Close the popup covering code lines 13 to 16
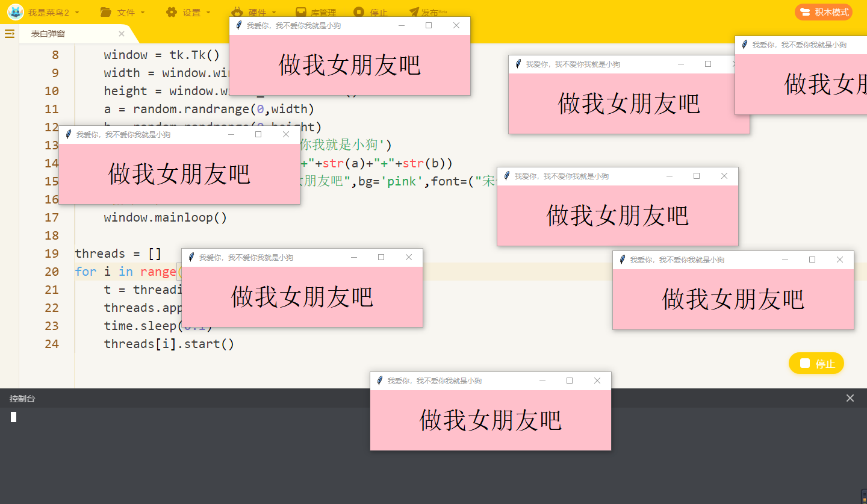This screenshot has width=867, height=504. [x=286, y=134]
